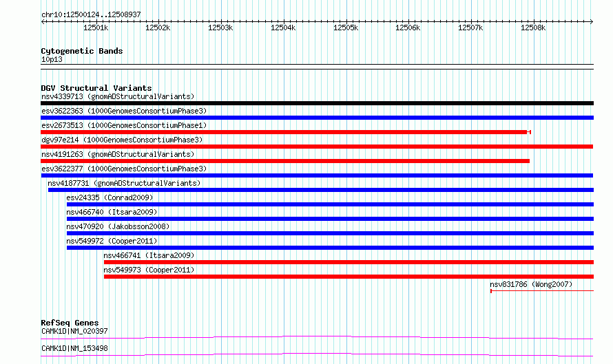Click the 12502k ruler position

[158, 28]
